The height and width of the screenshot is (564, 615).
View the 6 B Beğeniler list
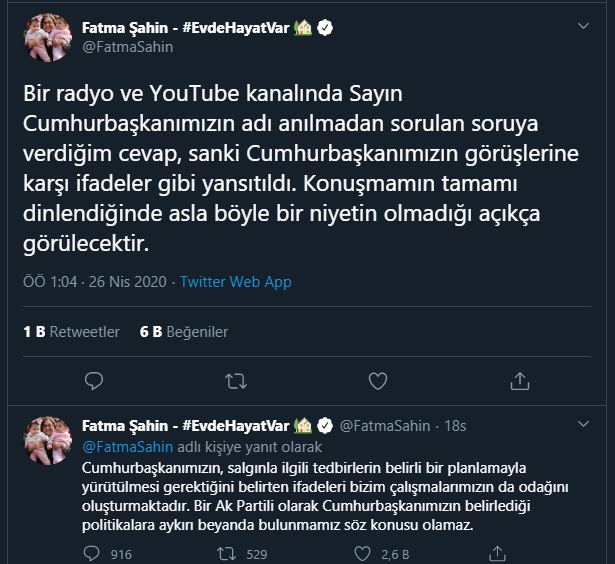(x=184, y=331)
